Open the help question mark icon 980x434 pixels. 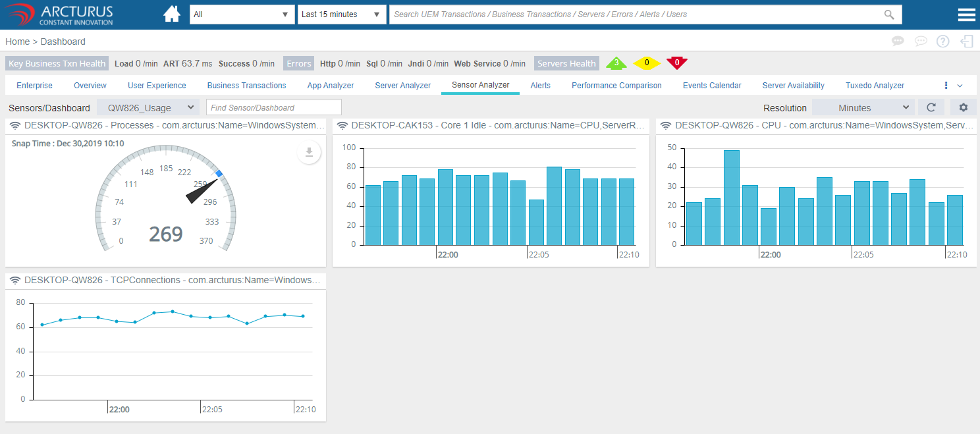tap(943, 41)
